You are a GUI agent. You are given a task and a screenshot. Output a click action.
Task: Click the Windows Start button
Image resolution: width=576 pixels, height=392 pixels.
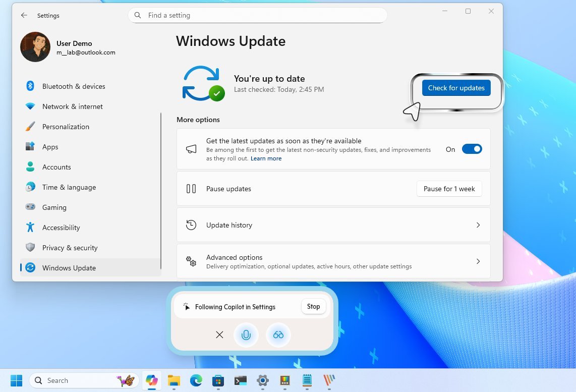point(17,380)
